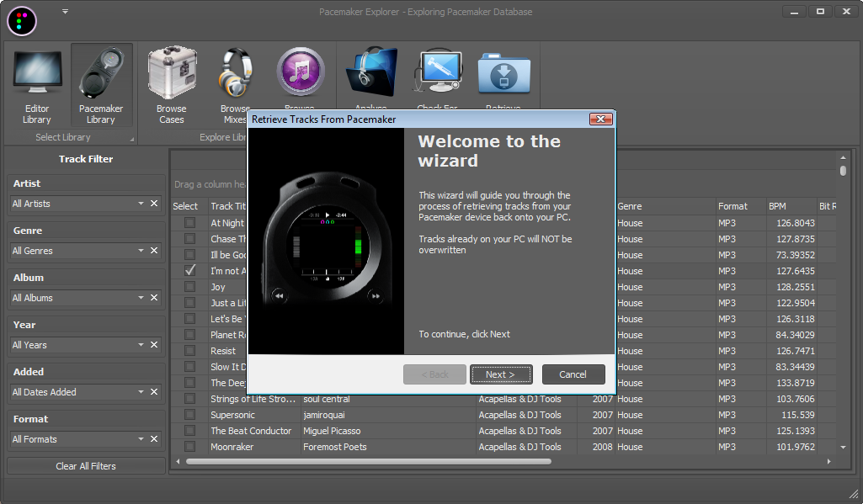
Task: Sort by the BPM column header
Action: [x=788, y=206]
